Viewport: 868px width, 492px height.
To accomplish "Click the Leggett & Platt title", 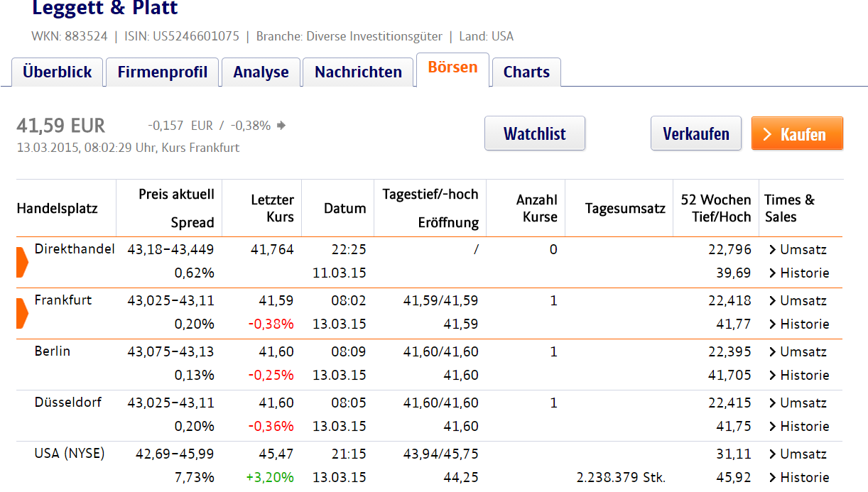I will 105,9.
